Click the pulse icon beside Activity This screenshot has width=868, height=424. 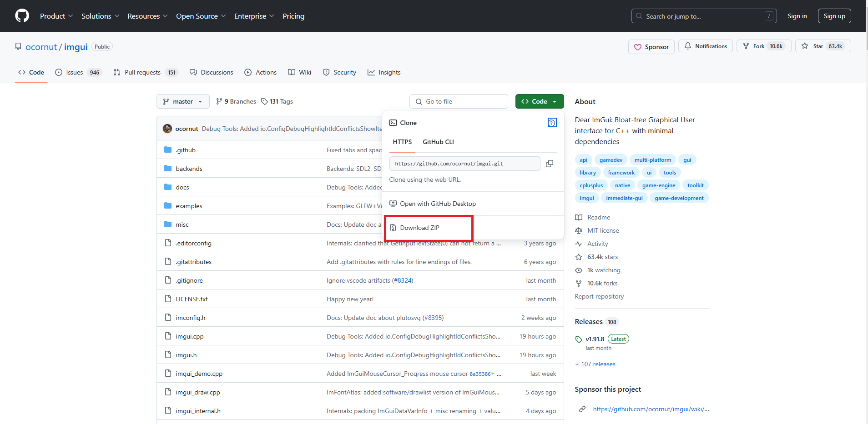[579, 244]
